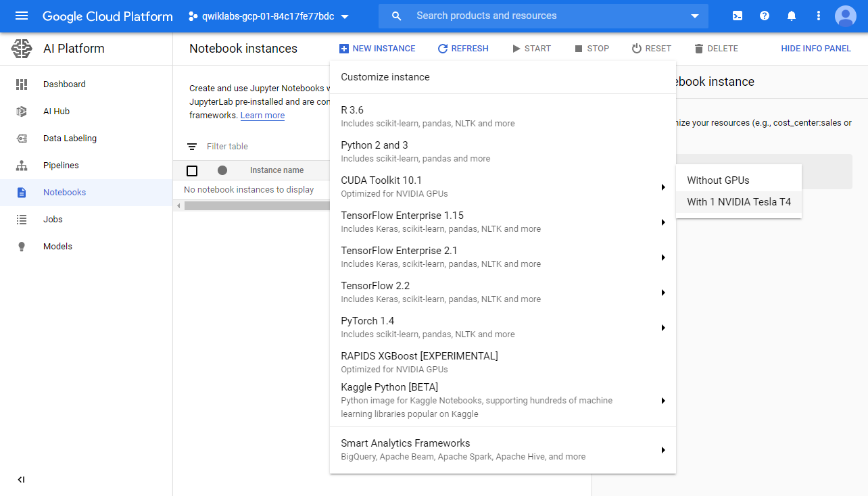Viewport: 868px width, 496px height.
Task: Click the instance status circle column header
Action: pos(222,170)
